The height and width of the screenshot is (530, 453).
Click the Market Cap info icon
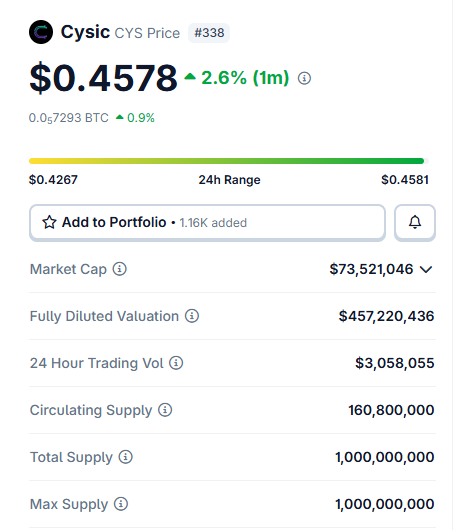click(x=120, y=269)
